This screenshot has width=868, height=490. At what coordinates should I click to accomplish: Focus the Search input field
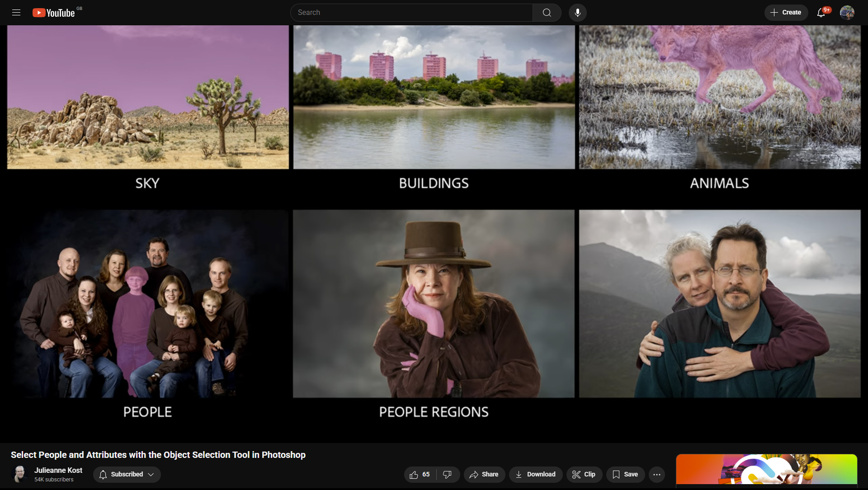(x=411, y=13)
